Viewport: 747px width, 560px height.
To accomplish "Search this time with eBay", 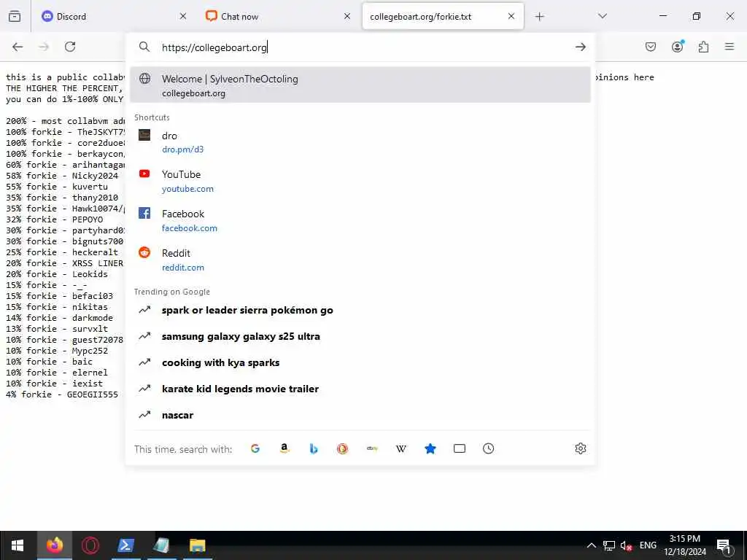I will tap(372, 448).
